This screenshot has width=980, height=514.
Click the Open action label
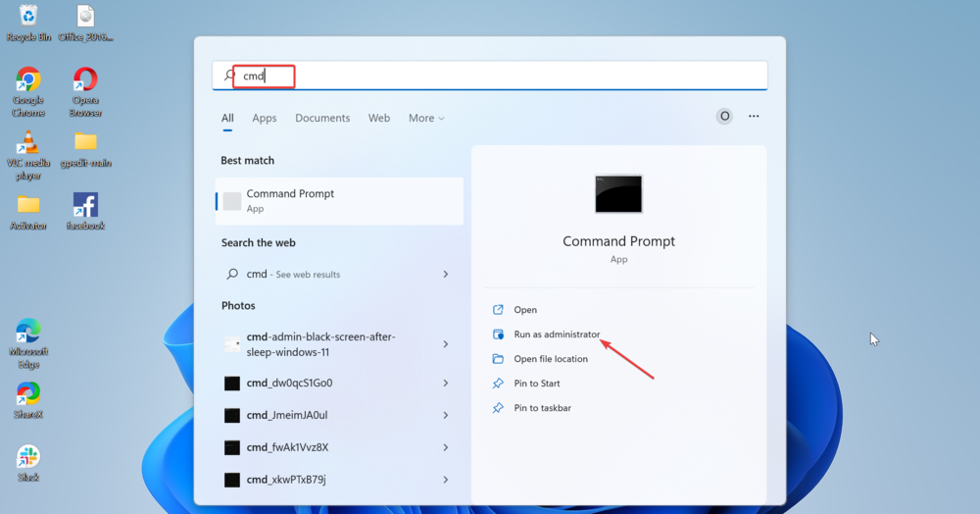pyautogui.click(x=525, y=310)
